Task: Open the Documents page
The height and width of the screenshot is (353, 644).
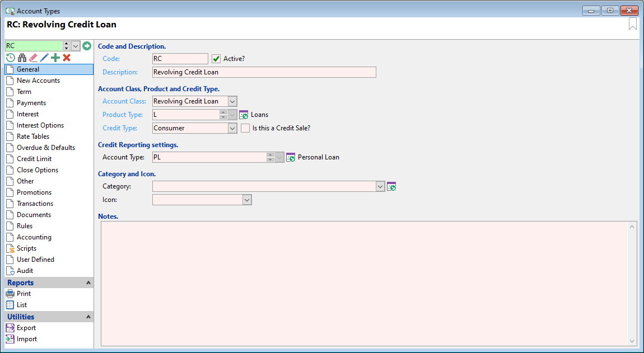Action: point(49,215)
